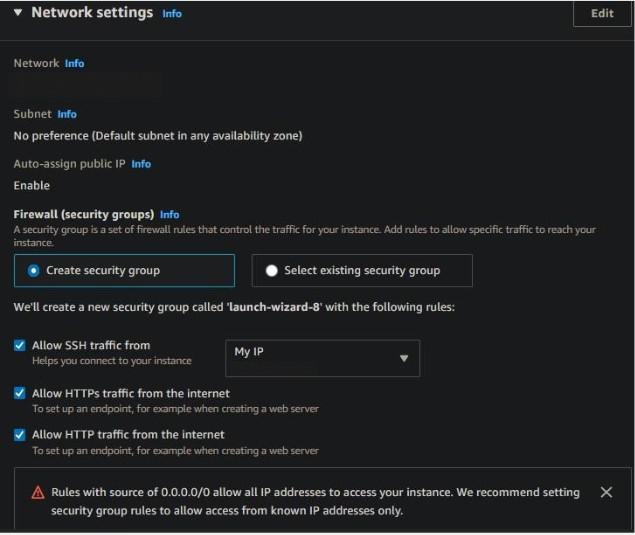Uncheck Allow HTTPs traffic from the internet
This screenshot has width=635, height=535.
(20, 393)
